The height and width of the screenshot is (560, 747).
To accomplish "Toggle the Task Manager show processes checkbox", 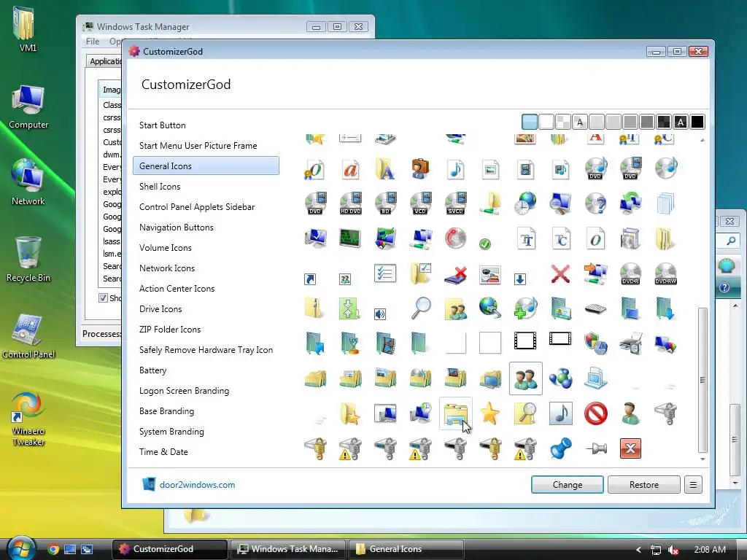I will pos(103,298).
